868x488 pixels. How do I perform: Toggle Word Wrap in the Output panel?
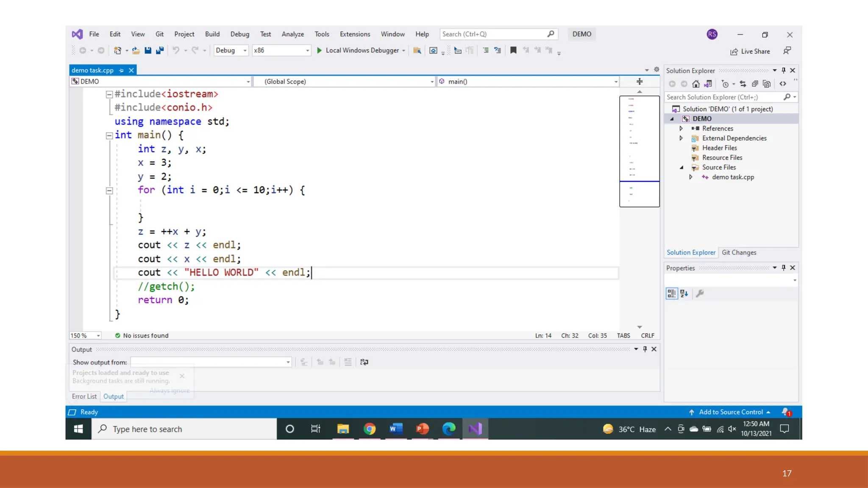(x=364, y=362)
